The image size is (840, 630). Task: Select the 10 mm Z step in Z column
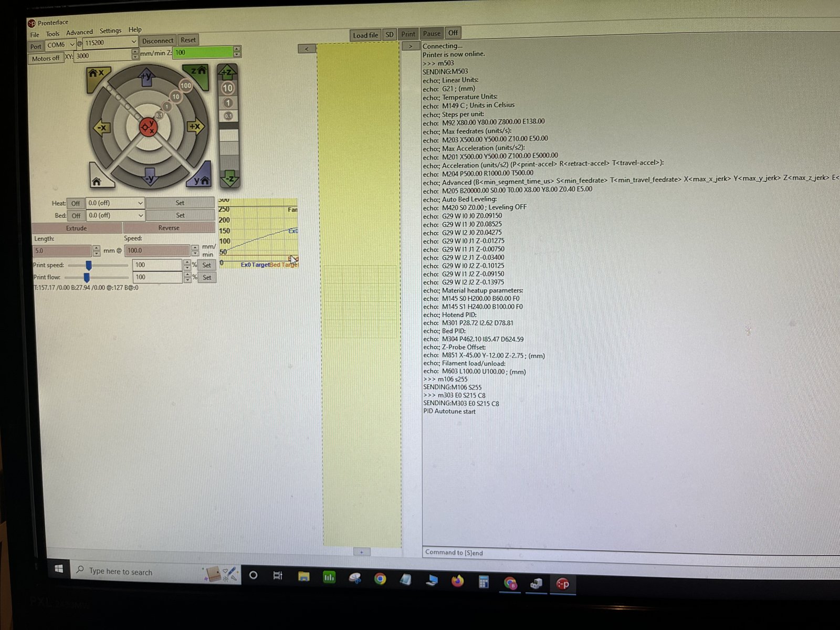click(227, 88)
